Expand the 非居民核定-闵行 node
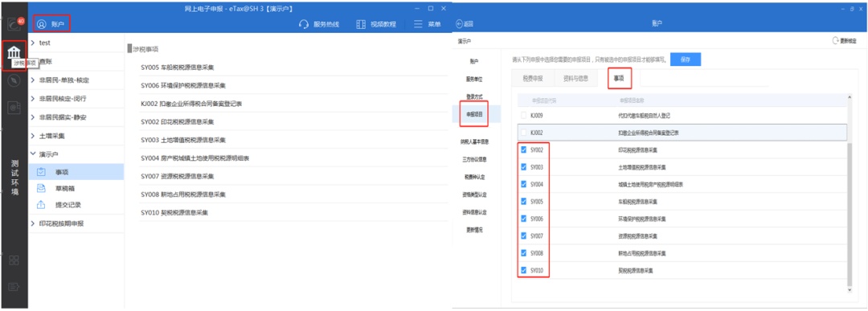 coord(33,99)
